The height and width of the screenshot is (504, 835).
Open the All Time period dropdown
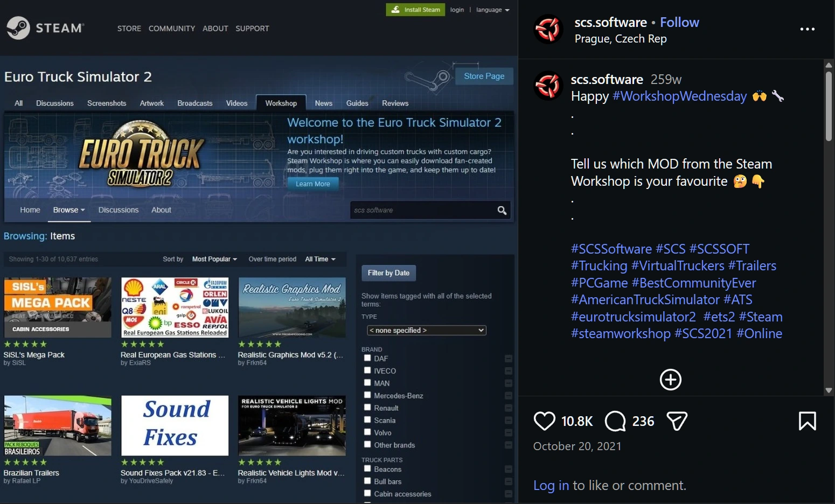320,259
